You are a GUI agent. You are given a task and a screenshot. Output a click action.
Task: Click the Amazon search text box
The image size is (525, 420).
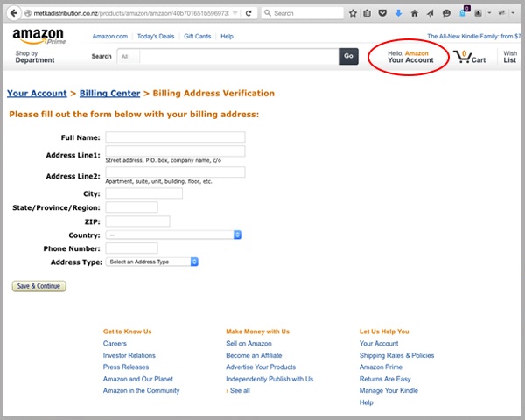click(239, 57)
